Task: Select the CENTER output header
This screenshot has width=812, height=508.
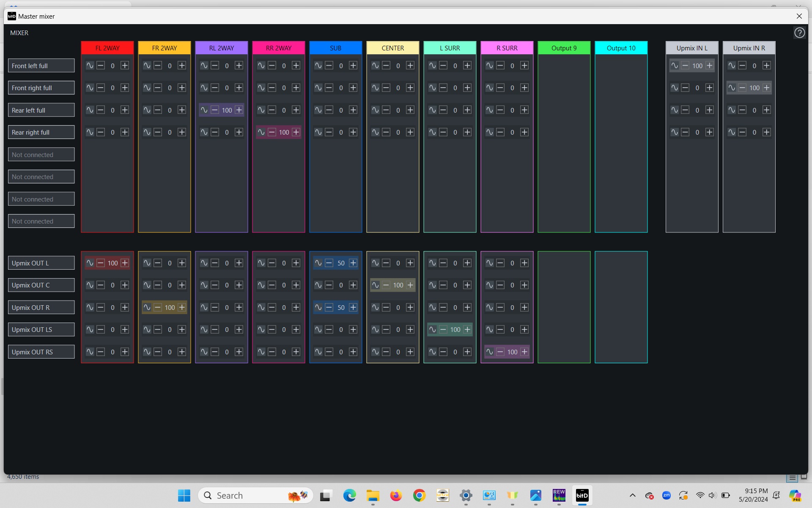Action: coord(393,48)
